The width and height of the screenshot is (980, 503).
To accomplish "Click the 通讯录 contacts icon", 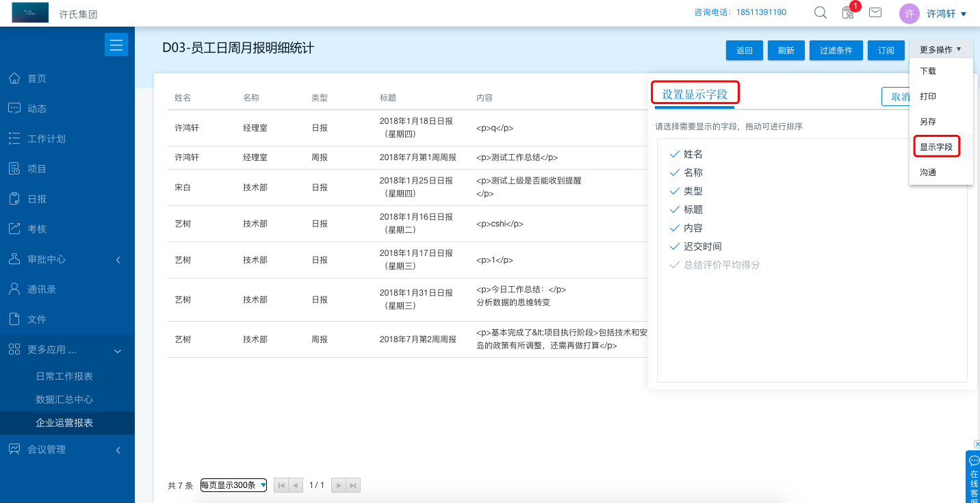I will [14, 289].
